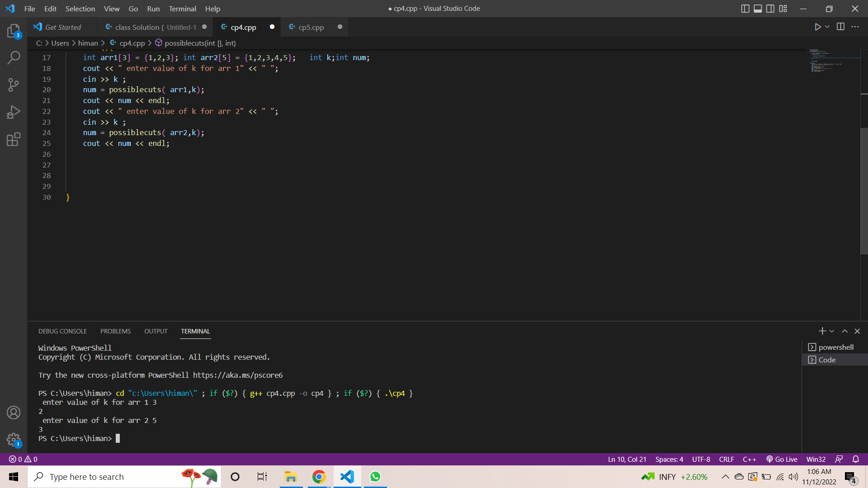The height and width of the screenshot is (488, 868).
Task: Open notifications via the status bar bell
Action: [x=855, y=459]
